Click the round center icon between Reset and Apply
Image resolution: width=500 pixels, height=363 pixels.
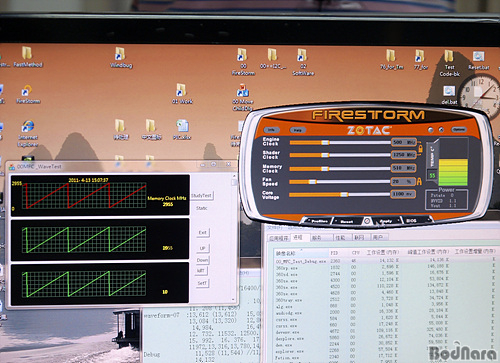tap(367, 221)
